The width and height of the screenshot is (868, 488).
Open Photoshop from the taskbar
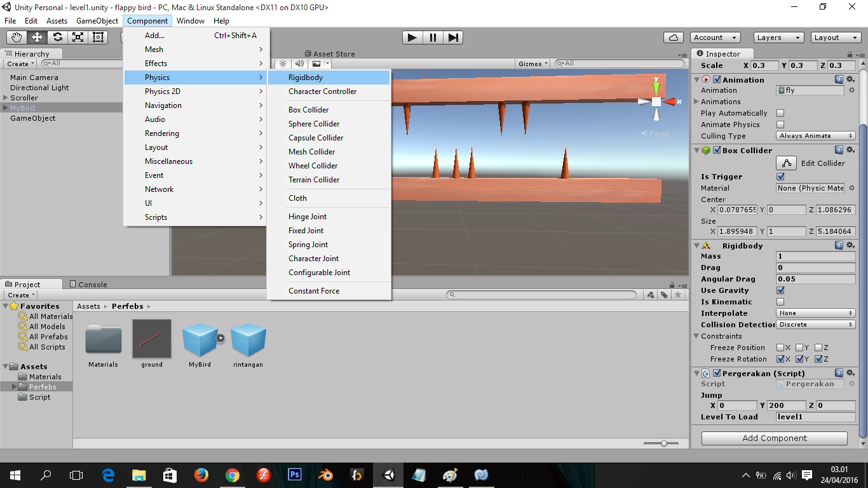[x=295, y=475]
